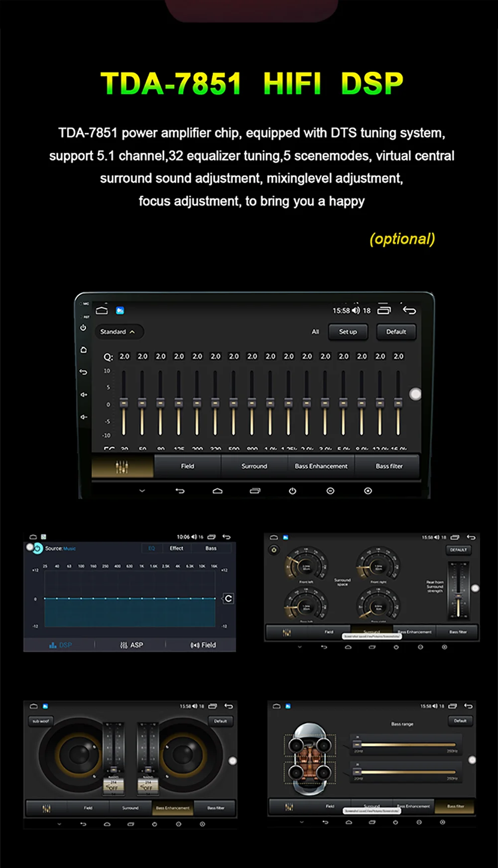Screen dimensions: 498x868
Task: Click the C reset button beside the blue EQ graph
Action: click(x=228, y=599)
